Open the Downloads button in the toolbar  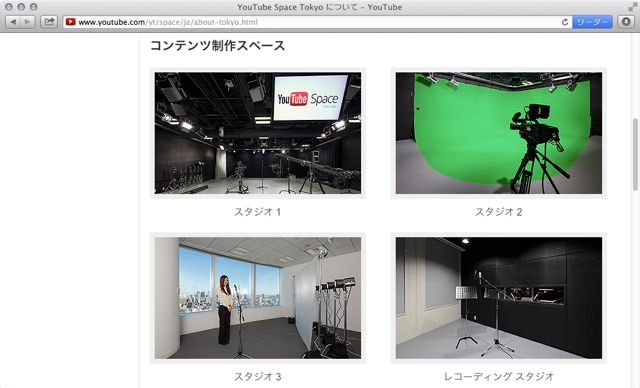pos(626,22)
